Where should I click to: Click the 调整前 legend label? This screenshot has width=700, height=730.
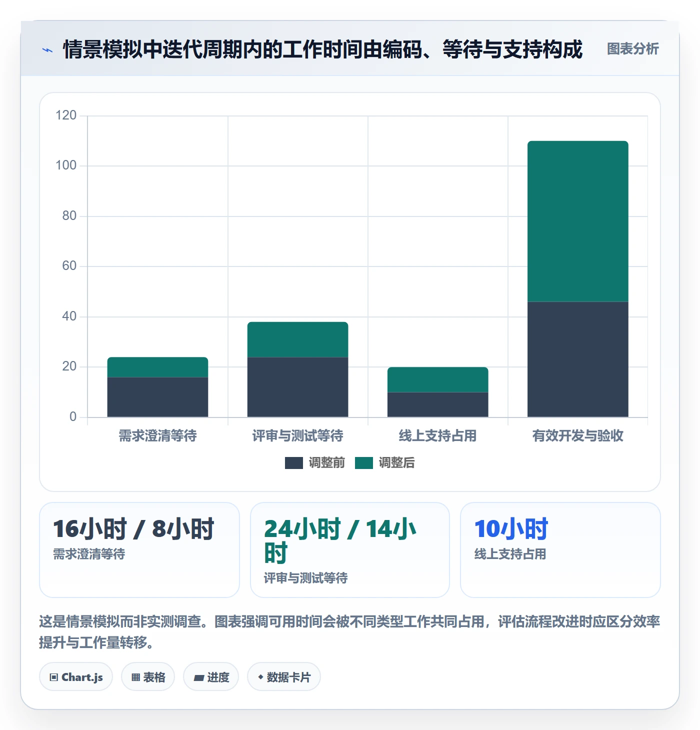327,463
